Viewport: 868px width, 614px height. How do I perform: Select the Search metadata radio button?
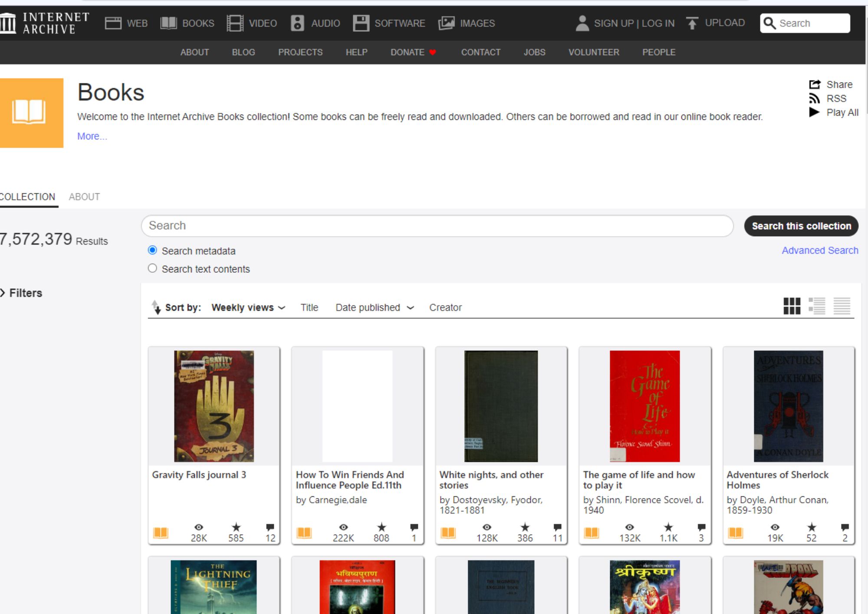(152, 250)
